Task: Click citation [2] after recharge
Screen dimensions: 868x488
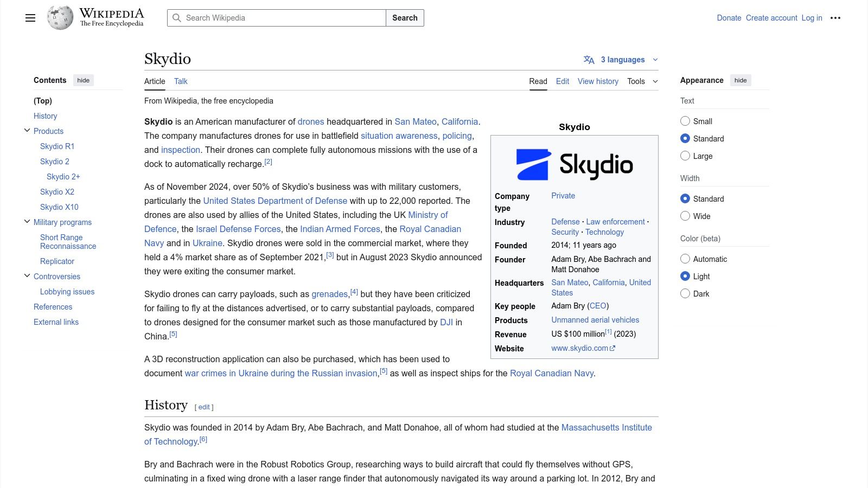Action: pos(268,162)
